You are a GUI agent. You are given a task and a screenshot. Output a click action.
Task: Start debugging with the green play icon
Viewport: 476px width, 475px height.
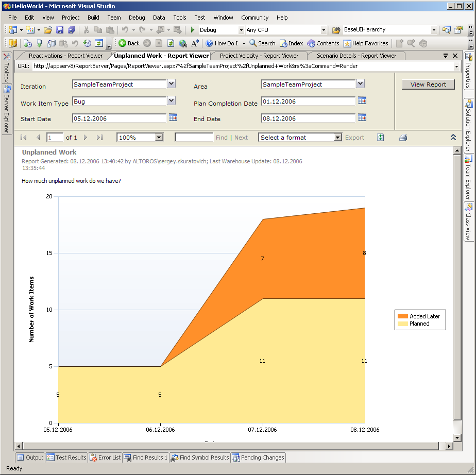[x=193, y=30]
